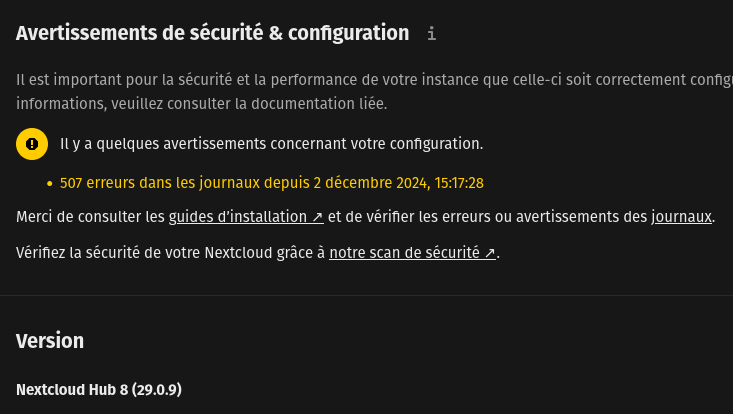Click the 'Il y a quelques avertissements' message
Screen dimensions: 733x414
(x=271, y=144)
